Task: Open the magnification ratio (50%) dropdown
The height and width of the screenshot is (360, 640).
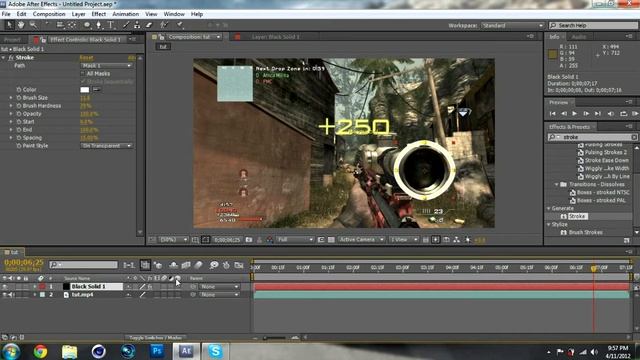Action: coord(173,240)
